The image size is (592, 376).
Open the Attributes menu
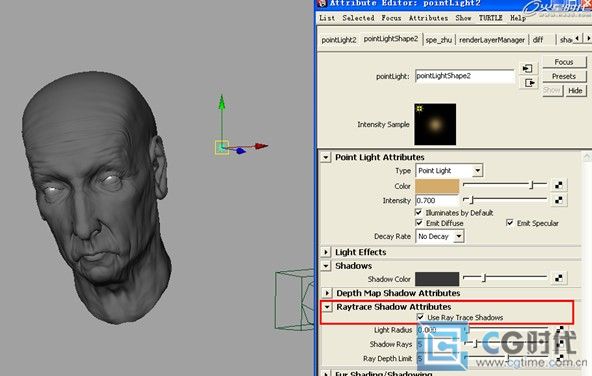[428, 18]
